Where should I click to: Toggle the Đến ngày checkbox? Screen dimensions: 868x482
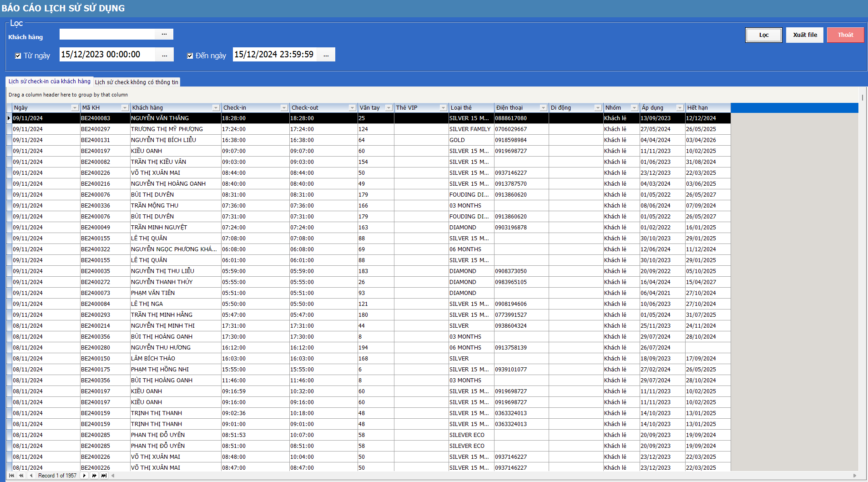[x=190, y=56]
